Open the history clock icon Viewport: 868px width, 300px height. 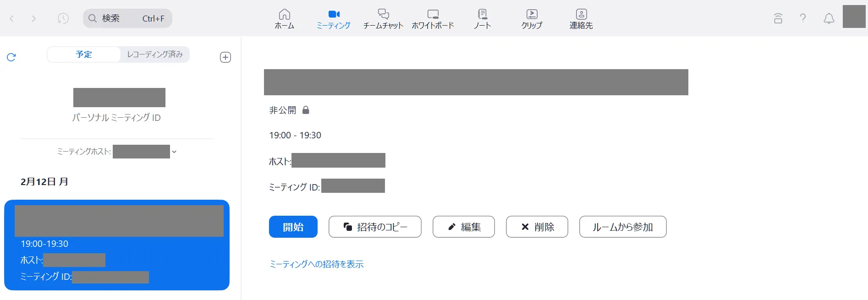(x=63, y=18)
